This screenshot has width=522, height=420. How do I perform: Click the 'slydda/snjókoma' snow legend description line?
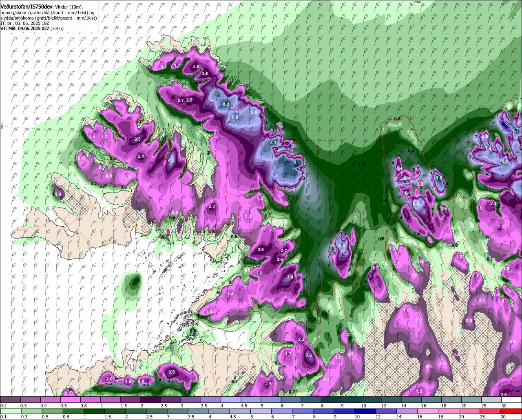point(49,18)
